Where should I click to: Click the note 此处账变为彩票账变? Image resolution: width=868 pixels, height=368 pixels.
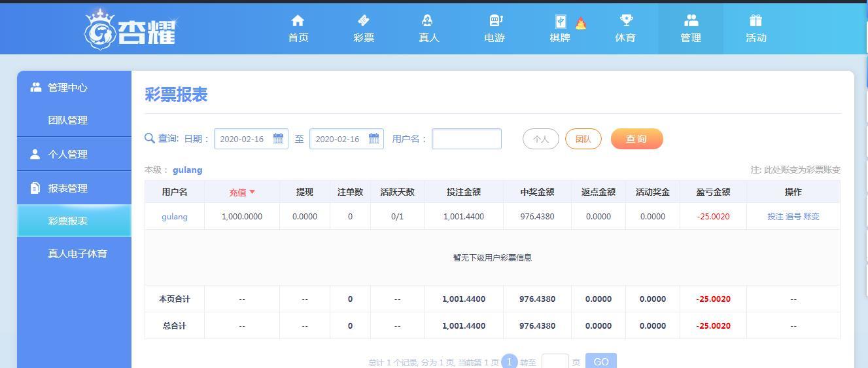(795, 170)
